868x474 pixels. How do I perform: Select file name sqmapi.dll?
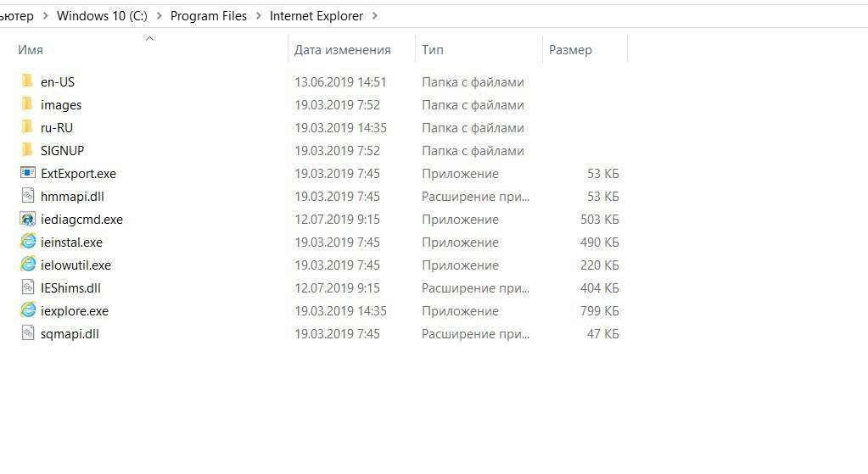[x=70, y=334]
